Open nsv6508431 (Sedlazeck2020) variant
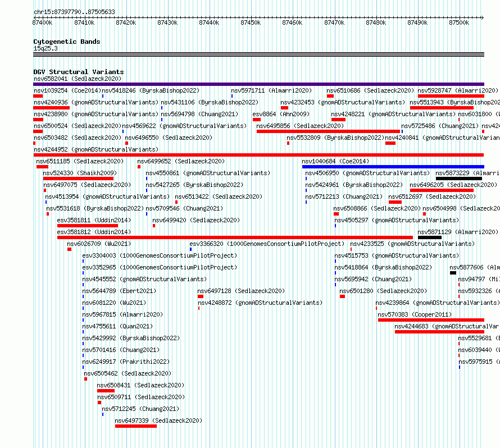 140,385
